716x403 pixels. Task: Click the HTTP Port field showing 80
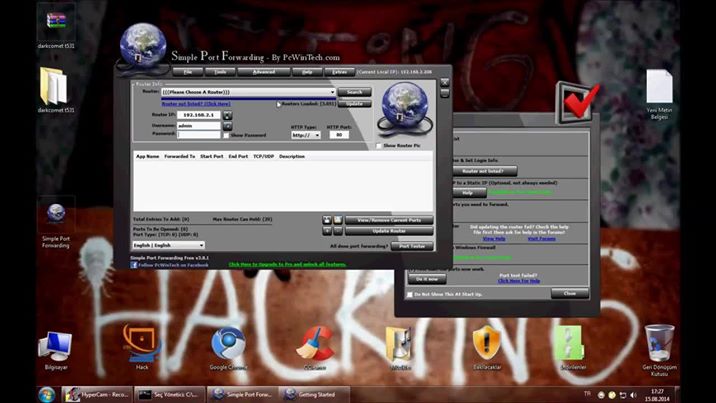(x=339, y=135)
